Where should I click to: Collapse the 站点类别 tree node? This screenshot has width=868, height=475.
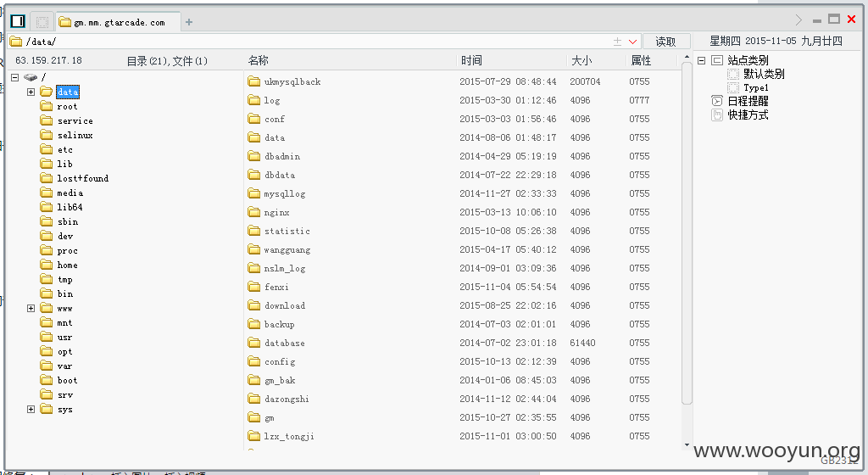(701, 60)
